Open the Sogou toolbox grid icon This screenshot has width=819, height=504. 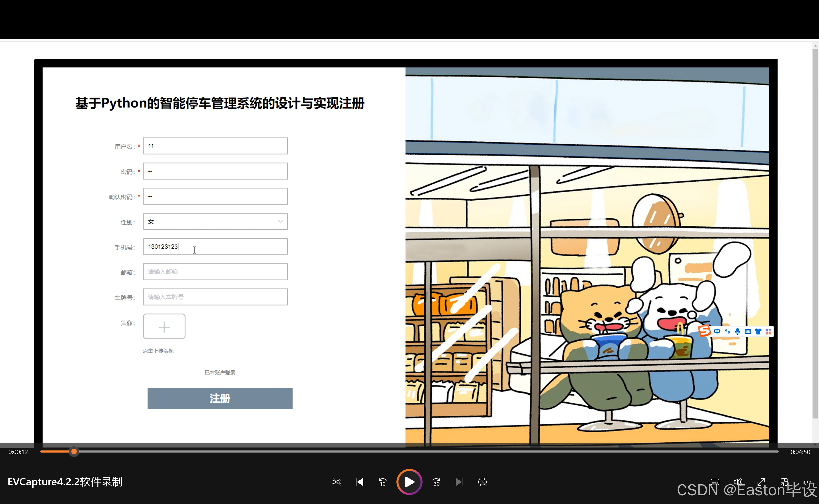tap(768, 331)
